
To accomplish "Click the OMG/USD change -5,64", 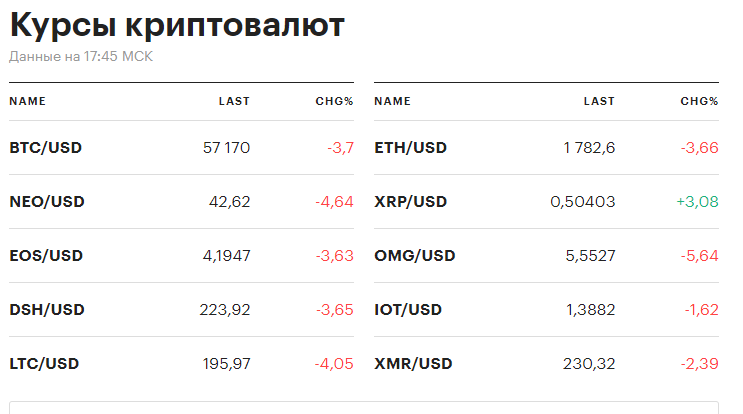I will pos(700,256).
